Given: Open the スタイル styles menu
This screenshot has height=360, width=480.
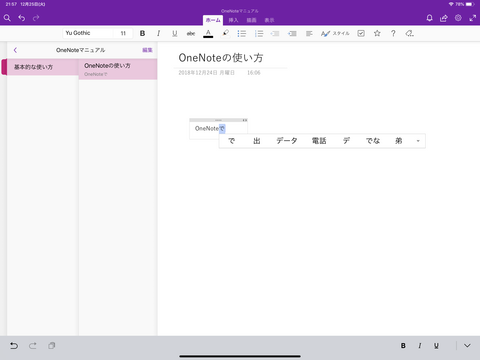Looking at the screenshot, I should pyautogui.click(x=335, y=33).
